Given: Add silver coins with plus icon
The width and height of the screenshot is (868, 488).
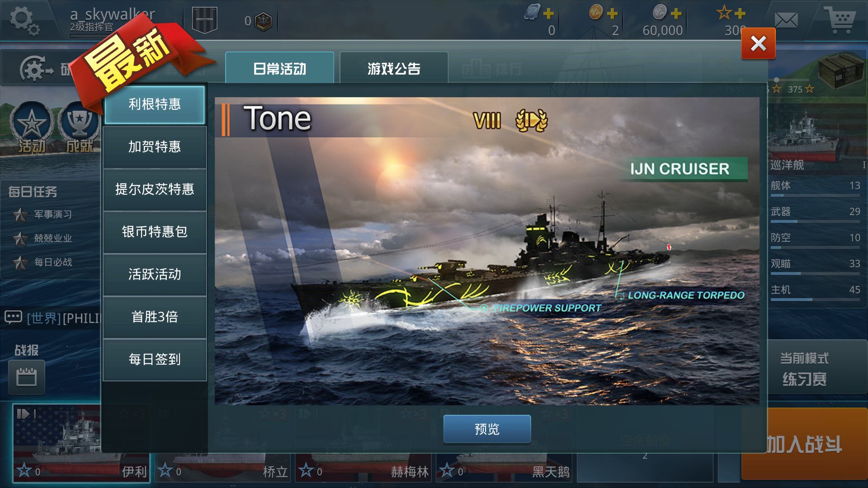Looking at the screenshot, I should pos(676,14).
